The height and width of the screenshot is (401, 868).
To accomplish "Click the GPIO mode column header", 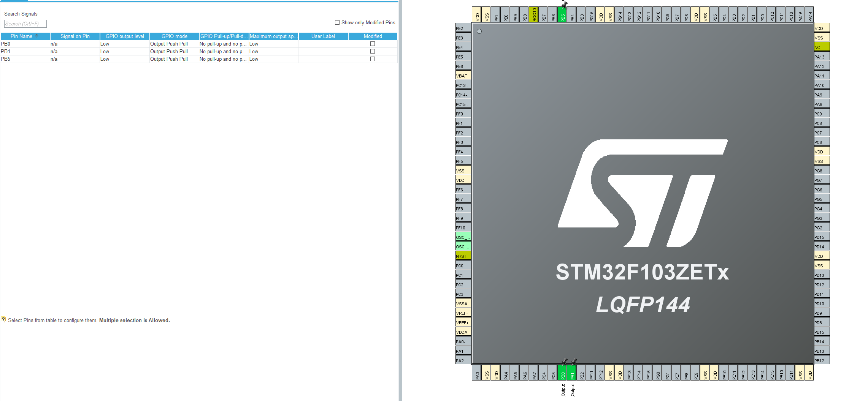I will (175, 36).
